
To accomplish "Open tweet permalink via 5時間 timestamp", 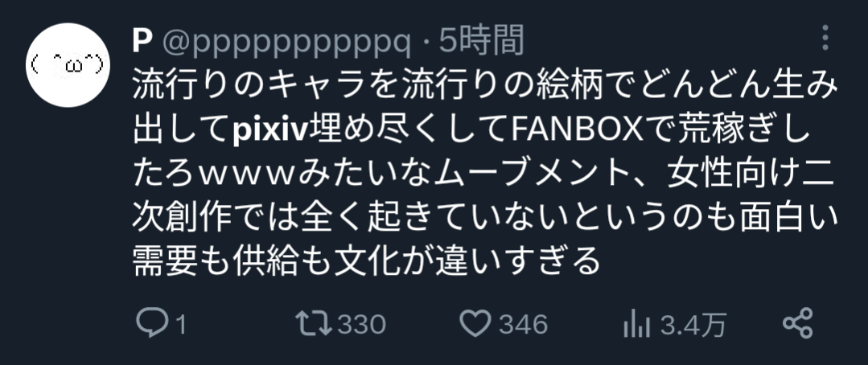I will (481, 42).
